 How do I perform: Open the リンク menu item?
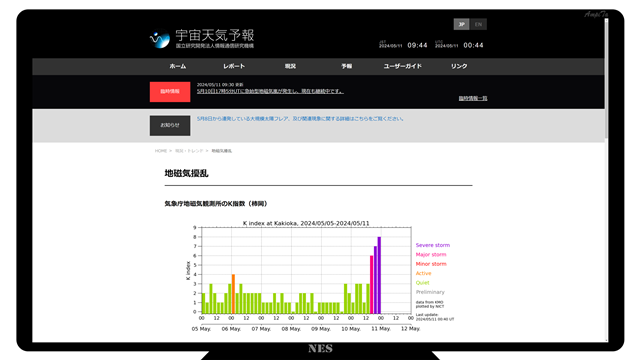[459, 66]
